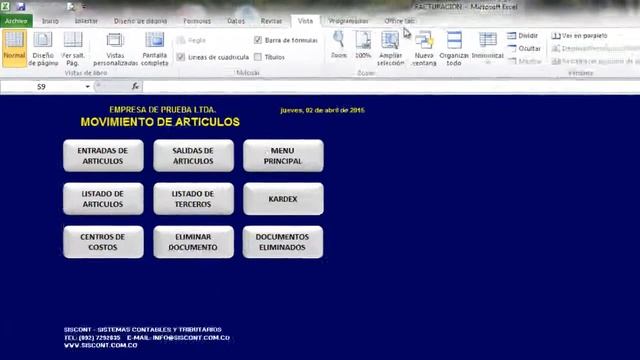Toggle Barra de fórmulas checkbox

[x=258, y=40]
